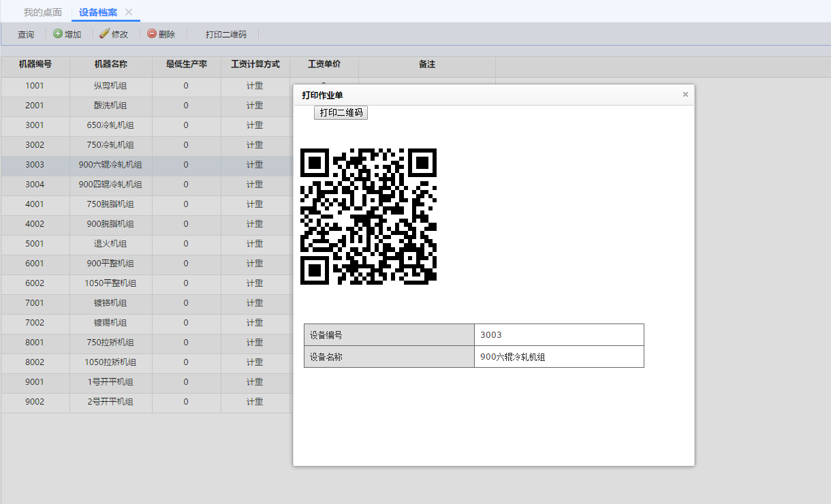The image size is (831, 504).
Task: Select machine number 3001
Action: click(35, 125)
